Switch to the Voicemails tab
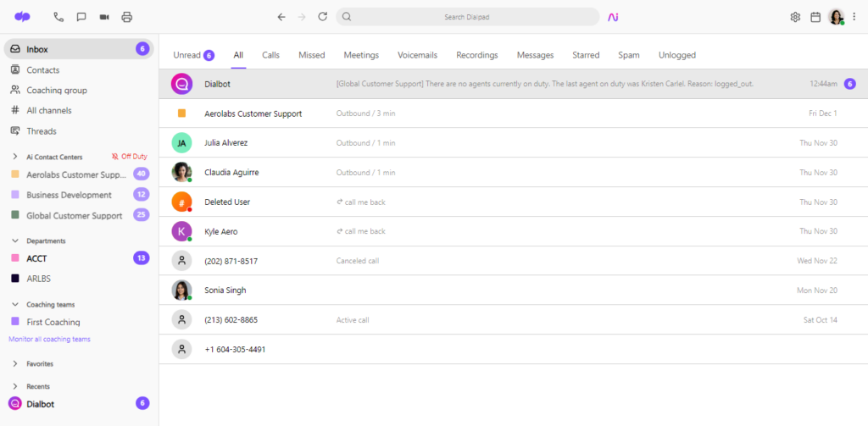868x426 pixels. (417, 55)
